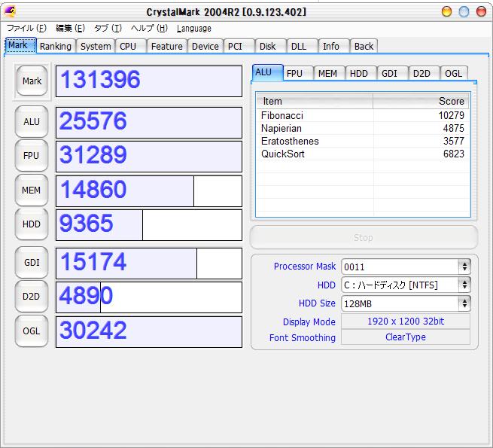Select the Mark tab
The image size is (493, 448).
point(20,45)
